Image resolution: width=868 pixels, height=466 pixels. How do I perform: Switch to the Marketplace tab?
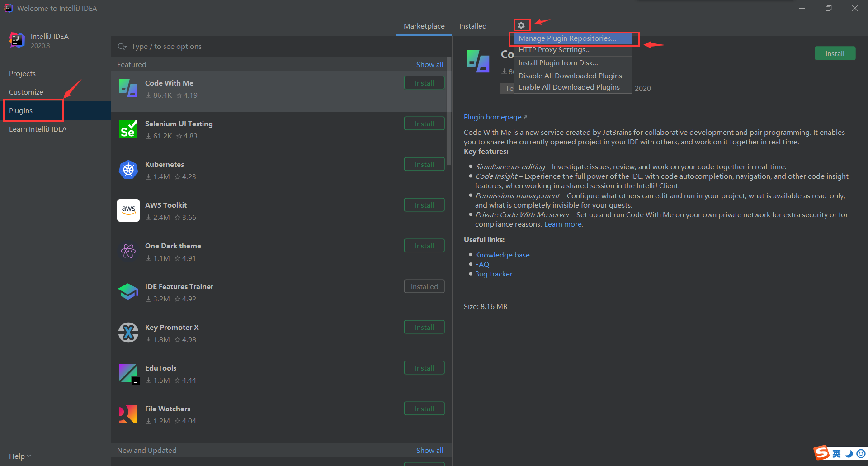(x=424, y=26)
